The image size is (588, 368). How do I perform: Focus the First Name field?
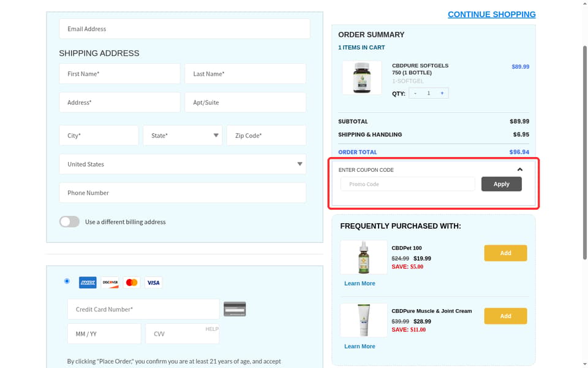coord(119,74)
